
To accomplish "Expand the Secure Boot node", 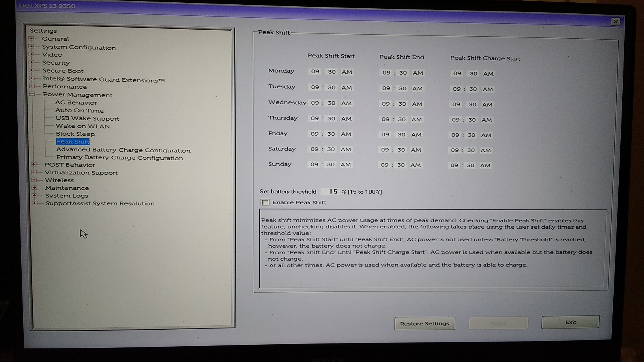I will (x=32, y=70).
